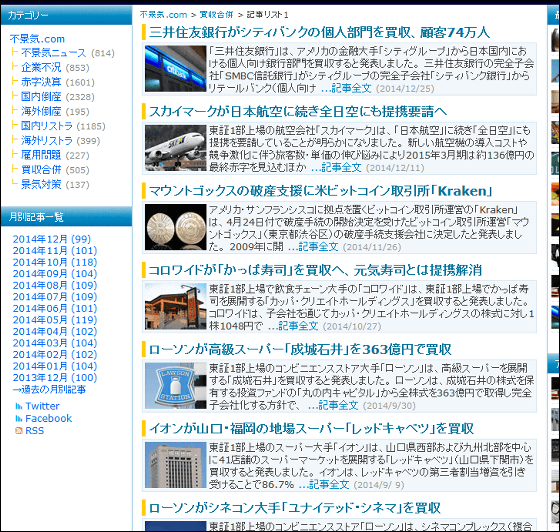Click the 買収合併 breadcrumb link
The image size is (560, 532).
pos(216,15)
